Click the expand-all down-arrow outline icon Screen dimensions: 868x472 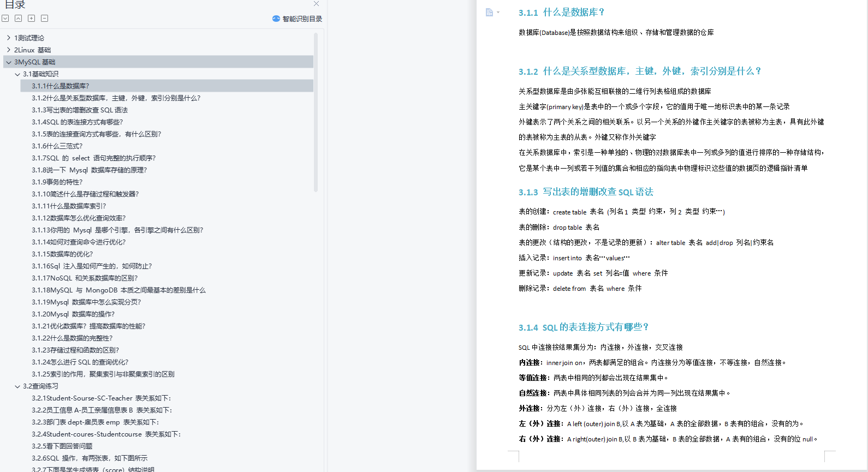[5, 19]
